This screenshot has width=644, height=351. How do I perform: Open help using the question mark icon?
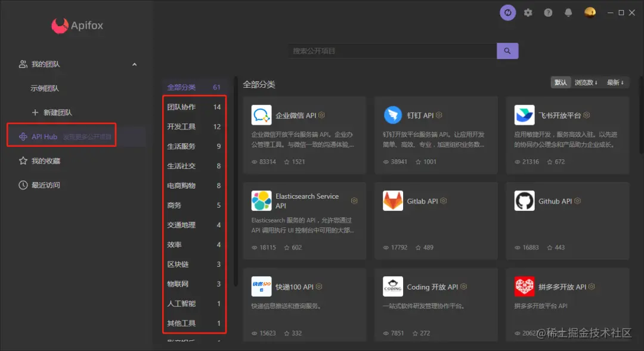point(548,12)
